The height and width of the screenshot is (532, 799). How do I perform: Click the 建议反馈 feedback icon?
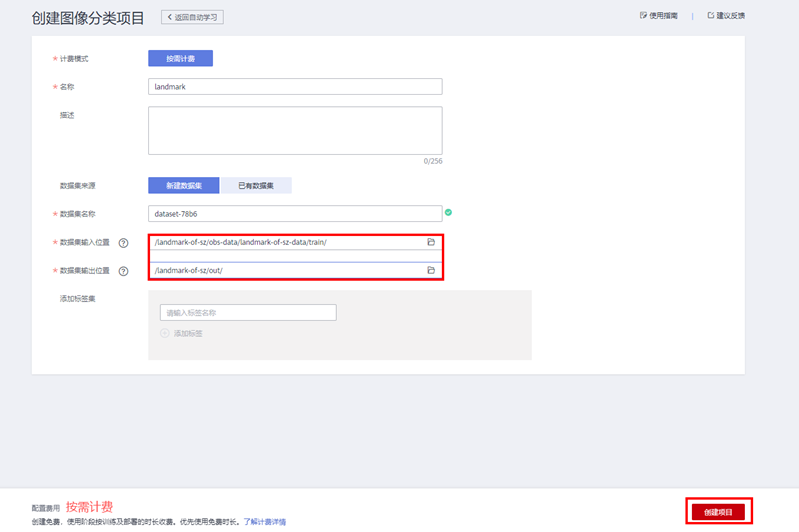(x=710, y=16)
